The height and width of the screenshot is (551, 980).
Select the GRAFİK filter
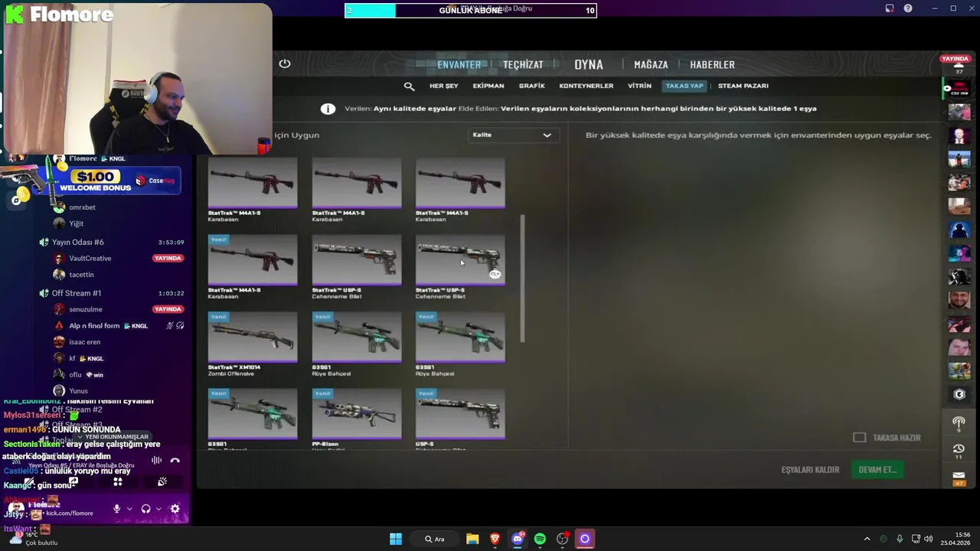(532, 86)
